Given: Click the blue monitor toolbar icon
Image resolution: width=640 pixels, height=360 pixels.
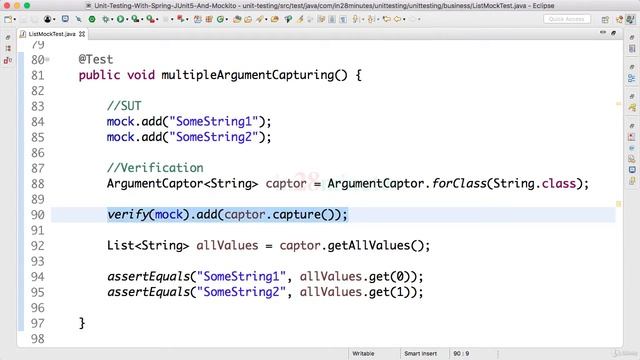Looking at the screenshot, I should click(x=65, y=19).
